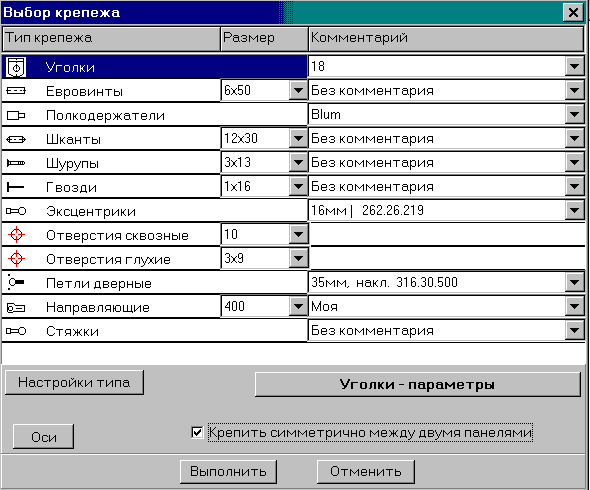Viewport: 590px width, 490px height.
Task: Open the Отверстия глухие size dropdown
Action: [x=298, y=258]
